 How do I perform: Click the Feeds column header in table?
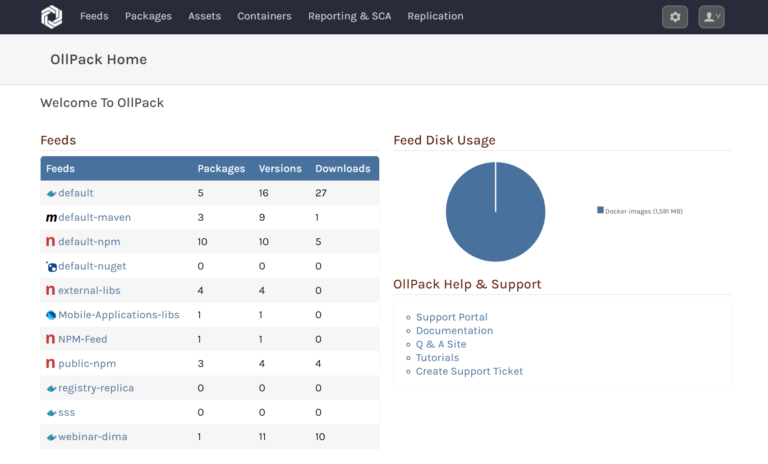coord(60,169)
